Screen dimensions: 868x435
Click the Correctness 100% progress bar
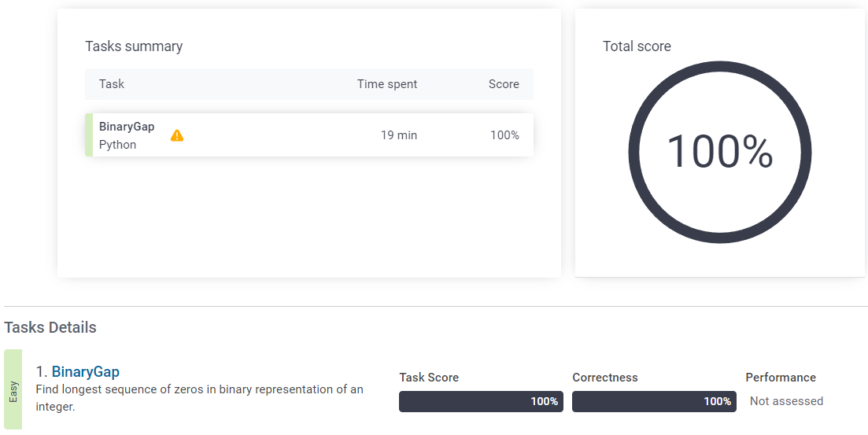[654, 401]
